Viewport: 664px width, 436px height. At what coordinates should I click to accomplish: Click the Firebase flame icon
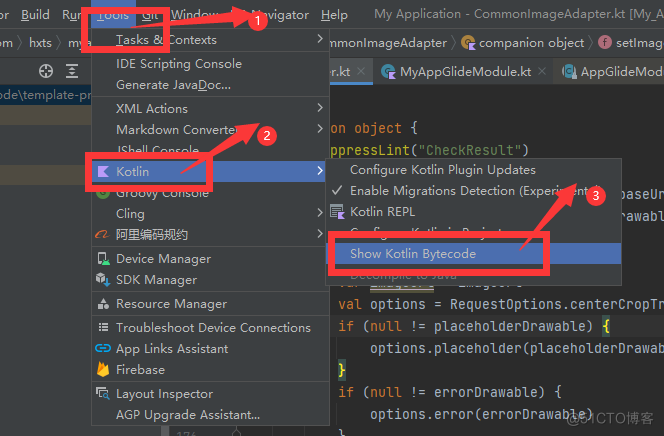coord(103,369)
